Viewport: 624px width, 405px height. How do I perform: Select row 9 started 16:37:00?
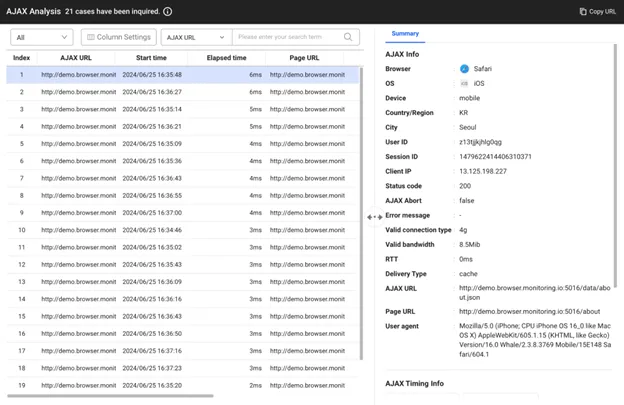coord(182,213)
